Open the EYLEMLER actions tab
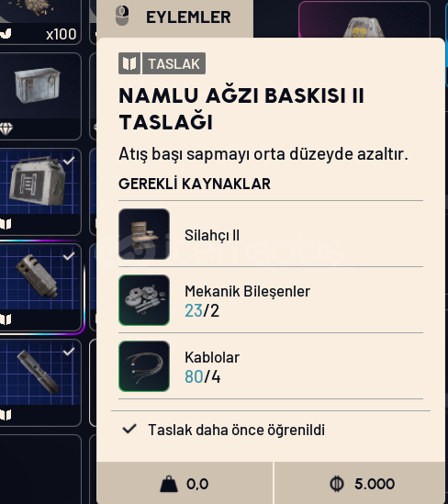Viewport: 448px width, 504px height. [174, 17]
